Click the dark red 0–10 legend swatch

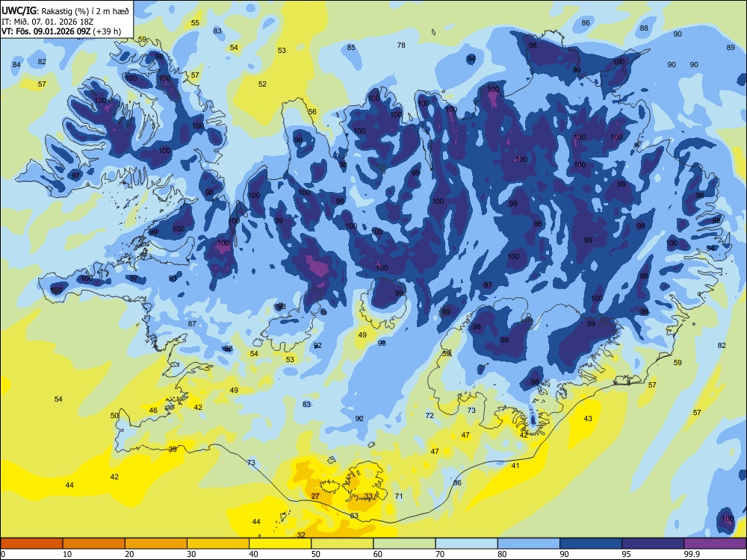[31, 544]
